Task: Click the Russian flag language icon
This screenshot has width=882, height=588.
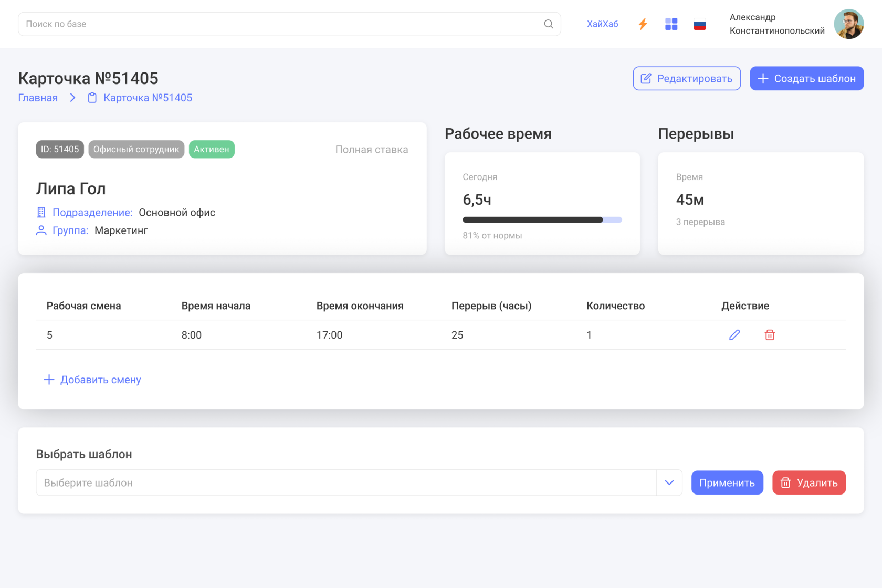Action: pyautogui.click(x=699, y=25)
